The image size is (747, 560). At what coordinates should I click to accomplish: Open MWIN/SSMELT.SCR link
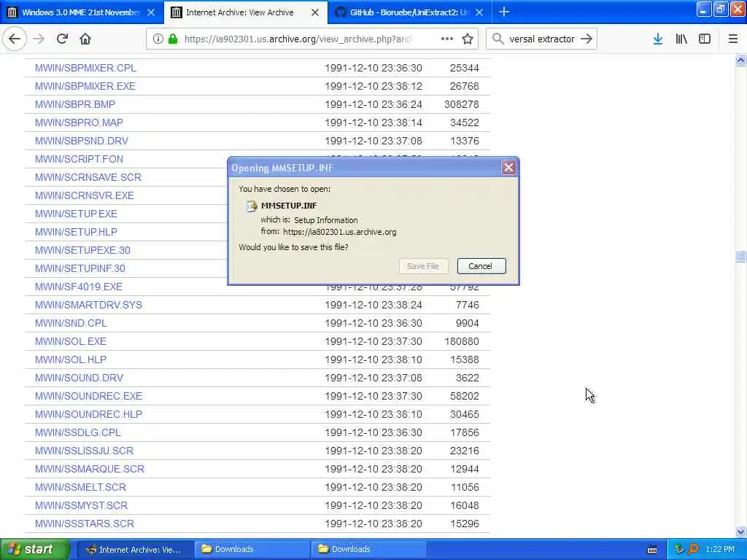(80, 487)
